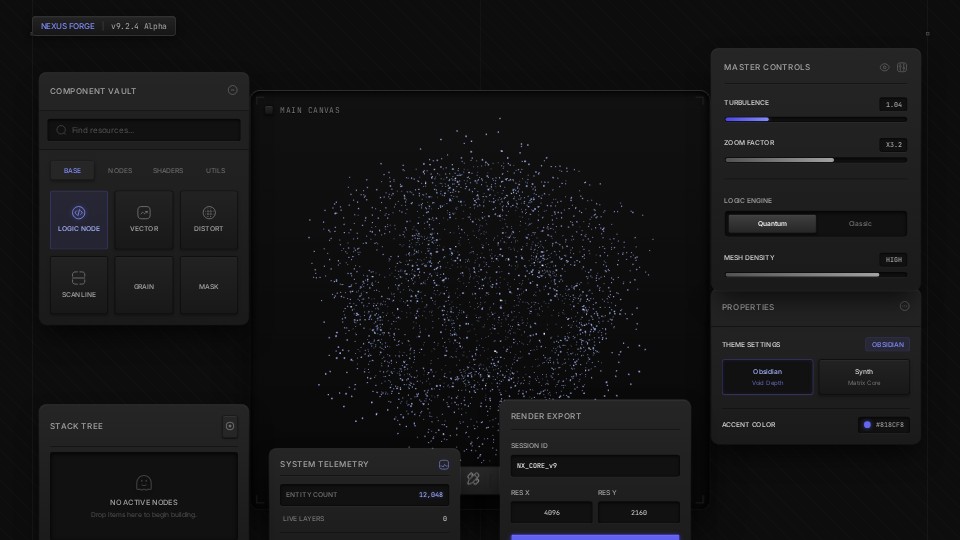
Task: Click the blue Render Export action button
Action: [595, 537]
